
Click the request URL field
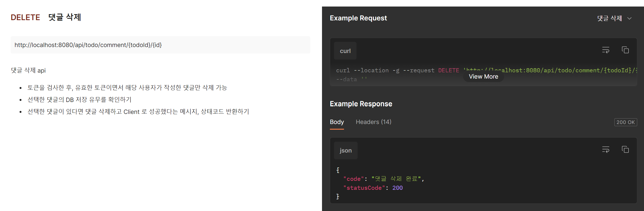(x=160, y=45)
